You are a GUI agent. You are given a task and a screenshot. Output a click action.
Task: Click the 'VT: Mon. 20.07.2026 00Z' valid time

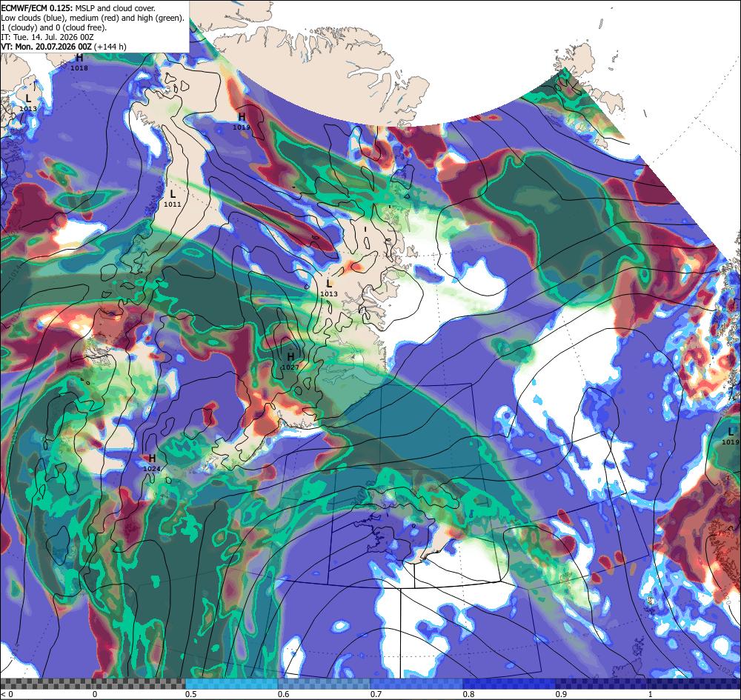[x=47, y=47]
